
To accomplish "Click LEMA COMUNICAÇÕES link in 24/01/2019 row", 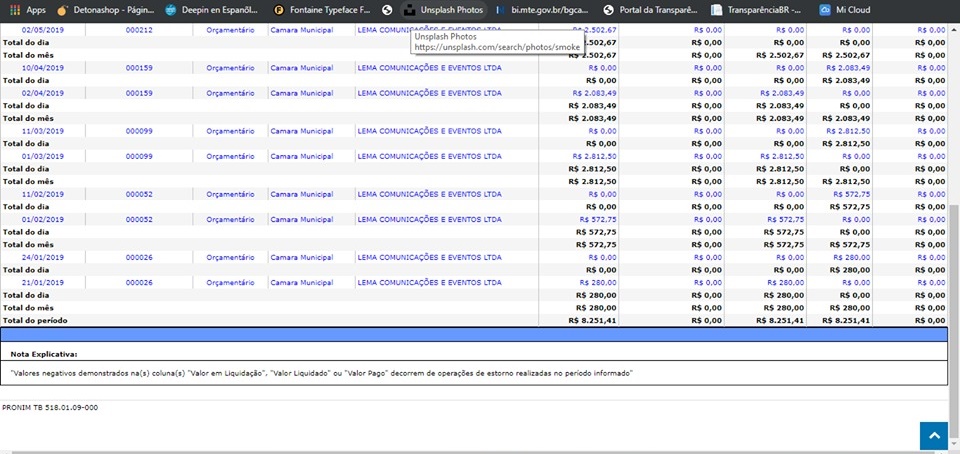I will [x=429, y=257].
